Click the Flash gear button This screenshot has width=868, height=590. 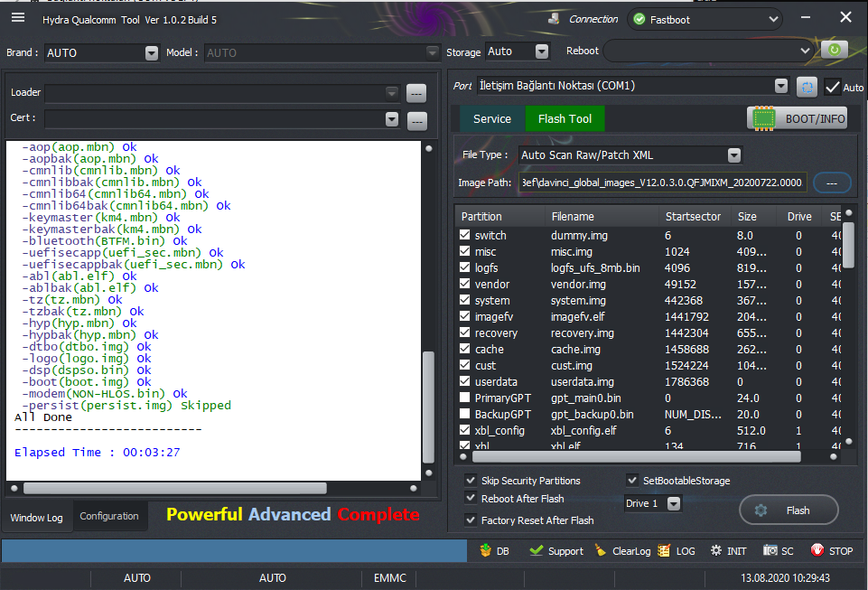coord(789,510)
